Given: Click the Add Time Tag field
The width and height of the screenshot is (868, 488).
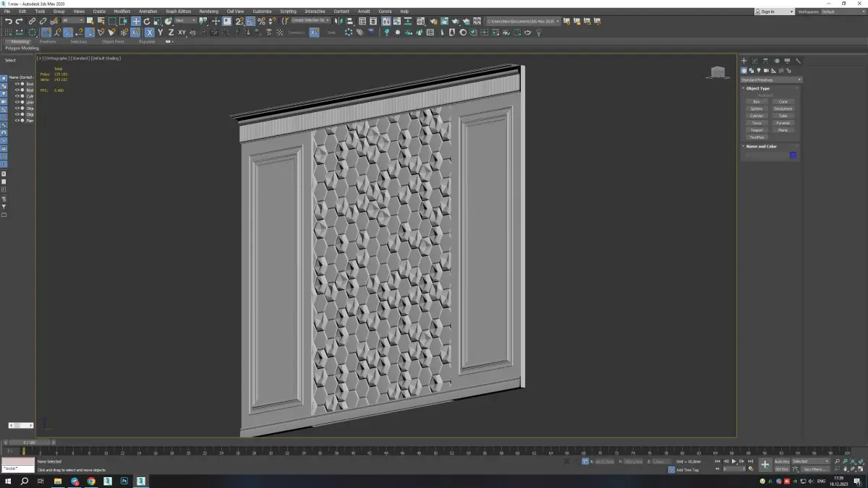Looking at the screenshot, I should point(687,470).
